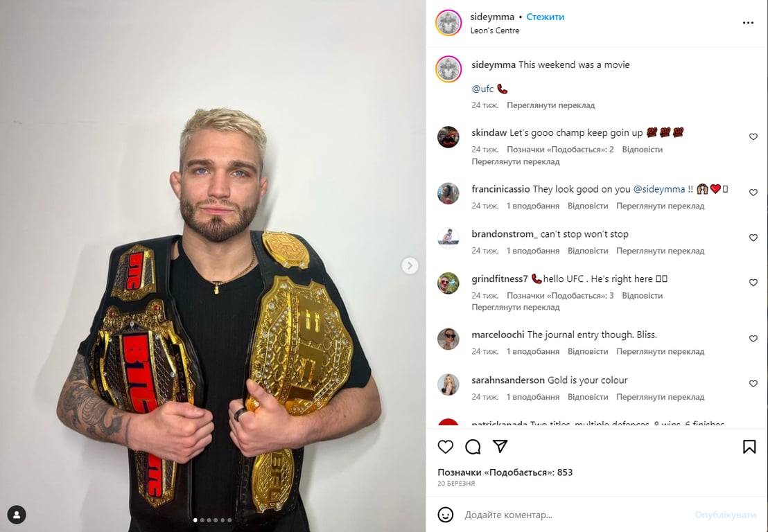Viewport: 768px width, 532px height.
Task: Save the post with the bookmark icon
Action: pos(749,446)
